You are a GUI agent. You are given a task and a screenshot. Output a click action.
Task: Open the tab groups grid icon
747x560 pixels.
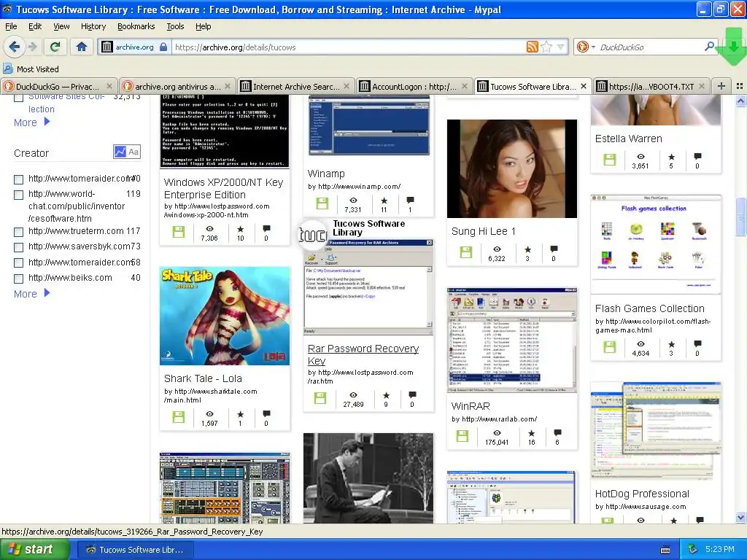tap(740, 86)
